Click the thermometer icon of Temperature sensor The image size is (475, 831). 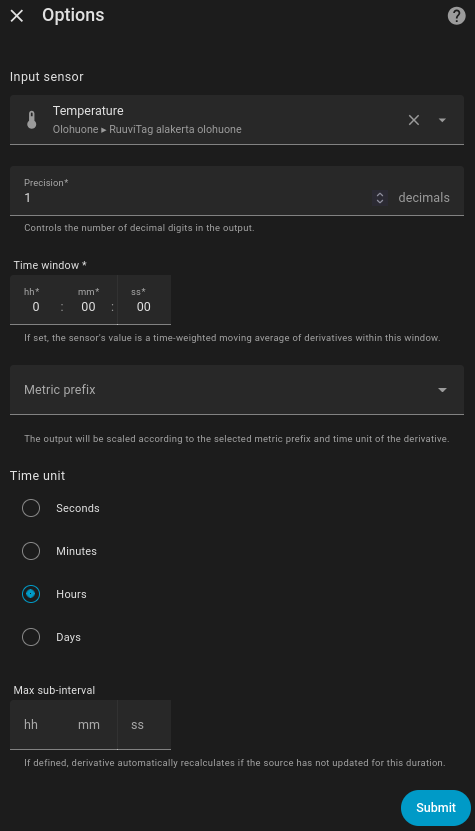[32, 120]
